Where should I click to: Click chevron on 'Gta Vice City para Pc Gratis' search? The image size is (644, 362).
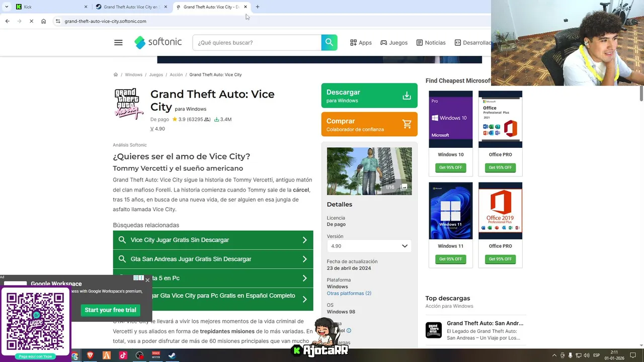(x=304, y=299)
